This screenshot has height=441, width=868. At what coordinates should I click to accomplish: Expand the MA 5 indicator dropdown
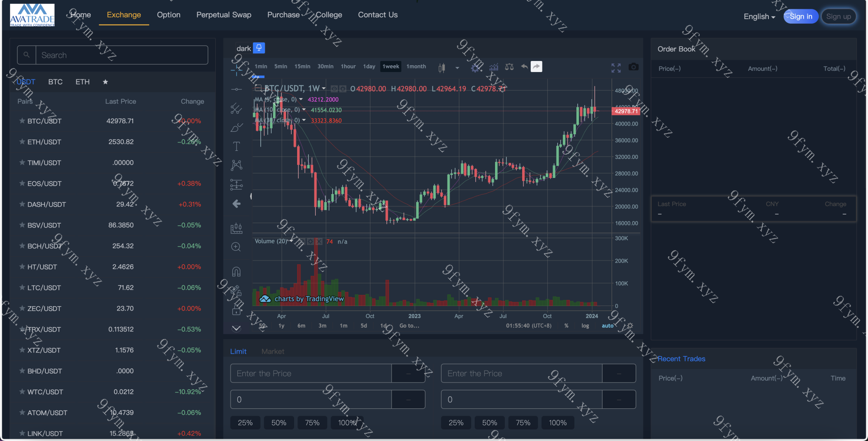(x=301, y=99)
